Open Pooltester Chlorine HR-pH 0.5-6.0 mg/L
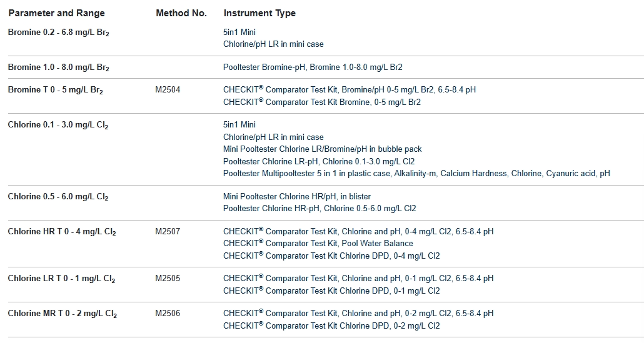The image size is (644, 343). click(x=319, y=209)
